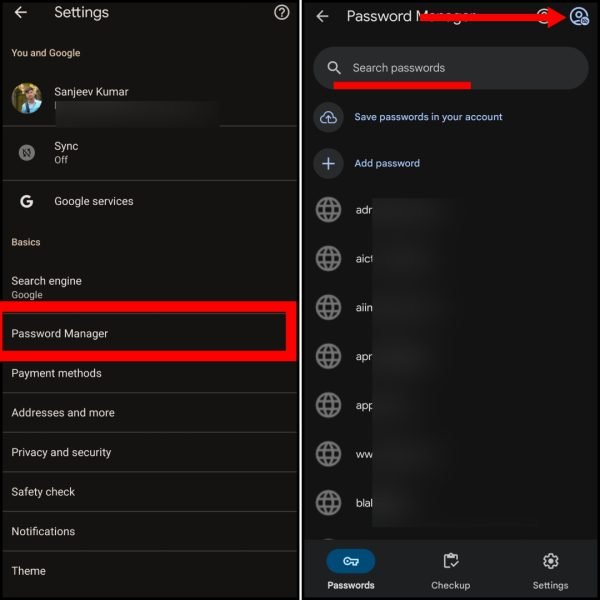Image resolution: width=600 pixels, height=600 pixels.
Task: Tap the Sanjeev Kumar profile picture
Action: click(27, 98)
